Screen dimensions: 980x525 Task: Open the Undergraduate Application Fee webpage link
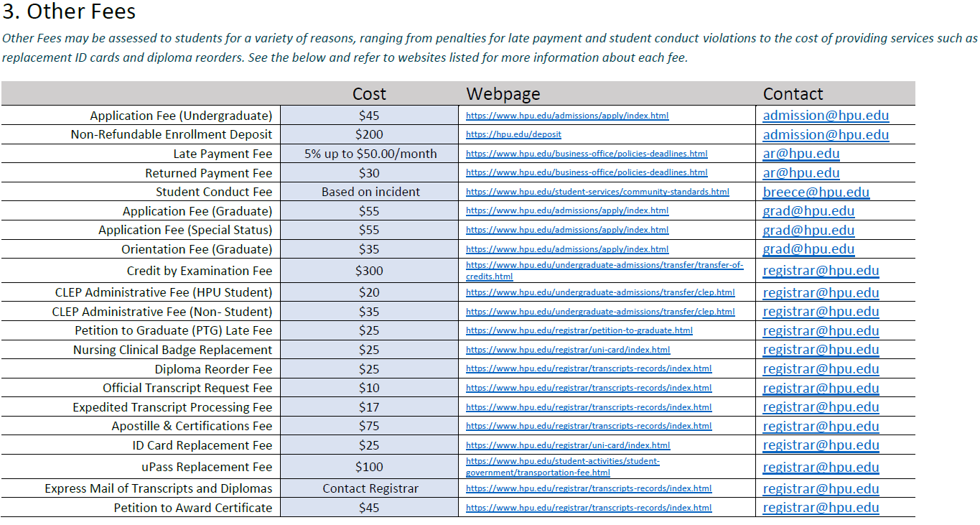[567, 116]
